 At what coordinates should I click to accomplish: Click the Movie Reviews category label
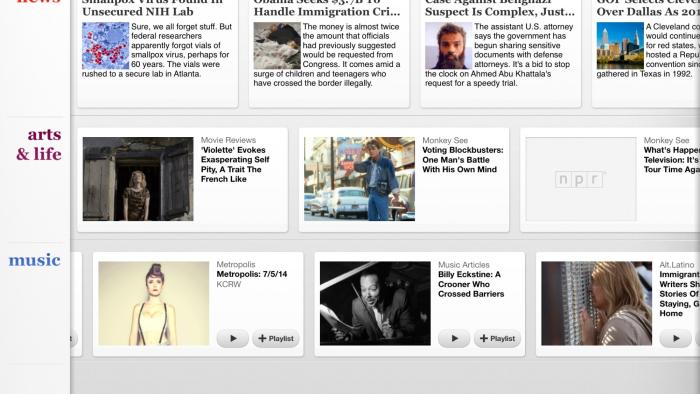coord(228,140)
